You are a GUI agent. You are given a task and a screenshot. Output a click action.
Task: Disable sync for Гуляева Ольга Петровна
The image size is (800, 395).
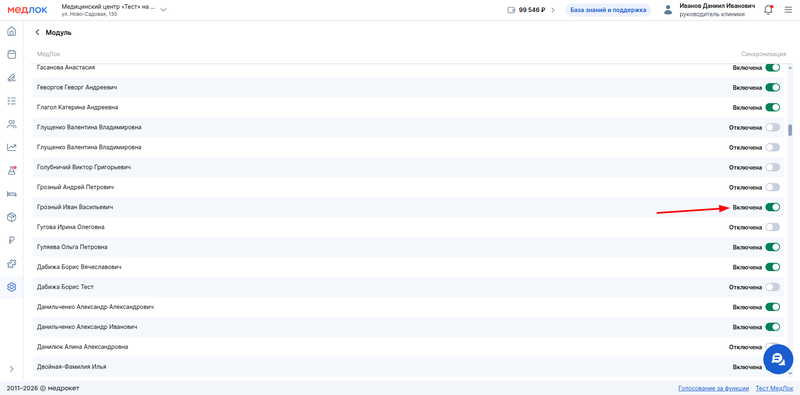point(772,247)
